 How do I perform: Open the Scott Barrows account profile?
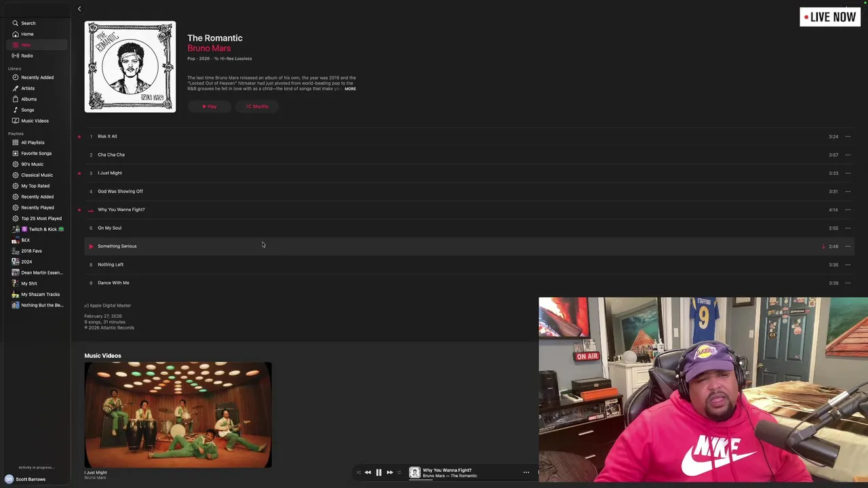pyautogui.click(x=25, y=479)
